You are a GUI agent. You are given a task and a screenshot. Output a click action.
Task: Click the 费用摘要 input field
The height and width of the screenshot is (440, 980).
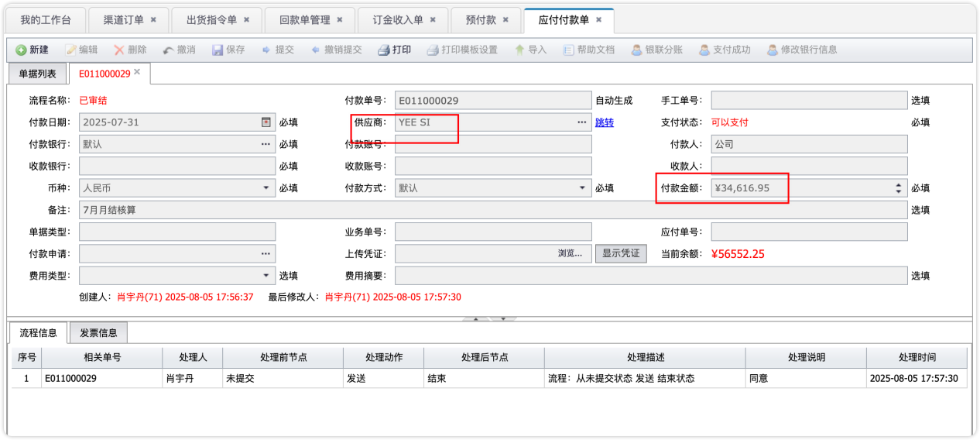[651, 275]
